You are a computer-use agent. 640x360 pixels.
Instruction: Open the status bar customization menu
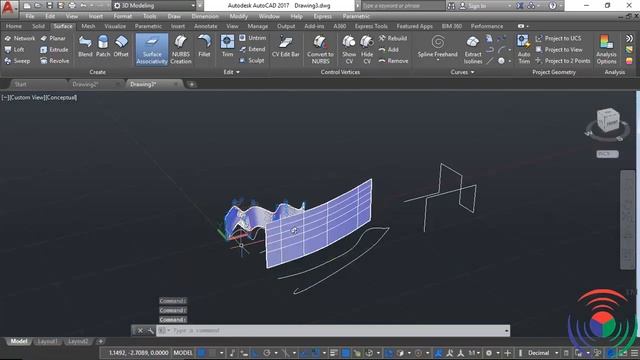pos(635,353)
